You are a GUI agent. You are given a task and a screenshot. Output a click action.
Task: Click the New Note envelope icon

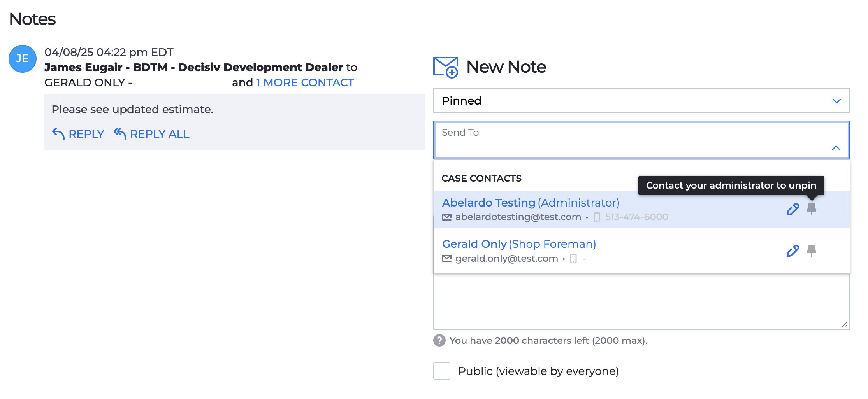(446, 67)
